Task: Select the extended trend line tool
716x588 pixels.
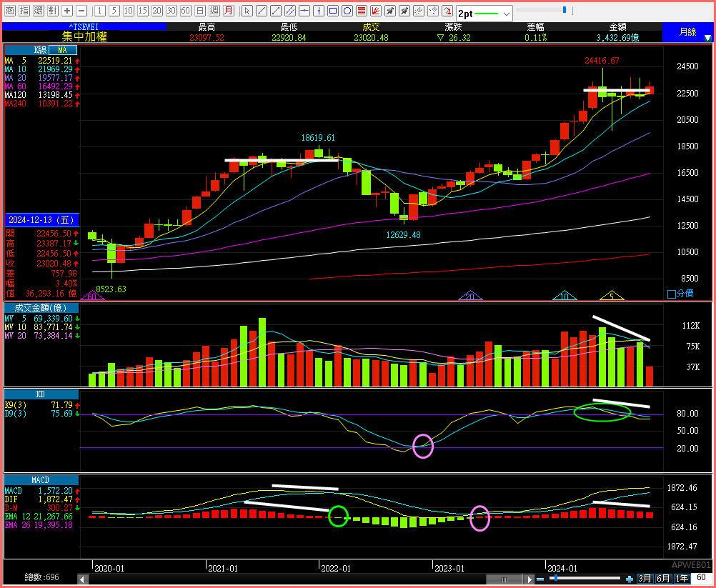Action: click(275, 11)
